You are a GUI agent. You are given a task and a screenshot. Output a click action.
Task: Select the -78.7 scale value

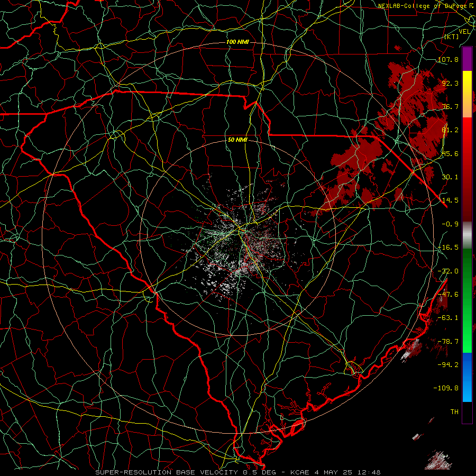[x=448, y=342]
